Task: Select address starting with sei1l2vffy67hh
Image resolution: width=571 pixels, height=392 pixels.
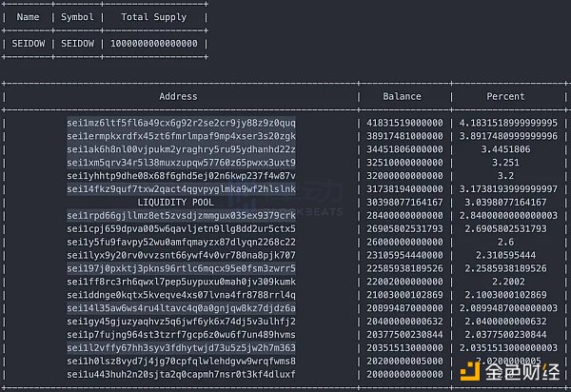Action: click(181, 348)
